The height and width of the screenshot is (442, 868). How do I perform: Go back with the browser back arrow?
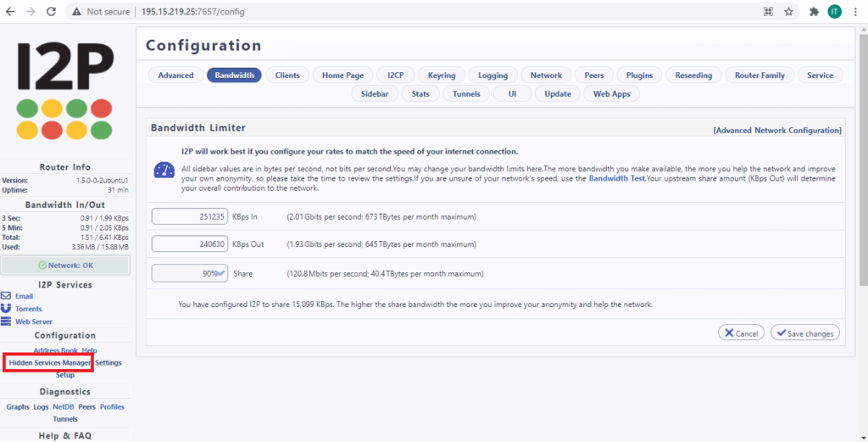coord(10,12)
